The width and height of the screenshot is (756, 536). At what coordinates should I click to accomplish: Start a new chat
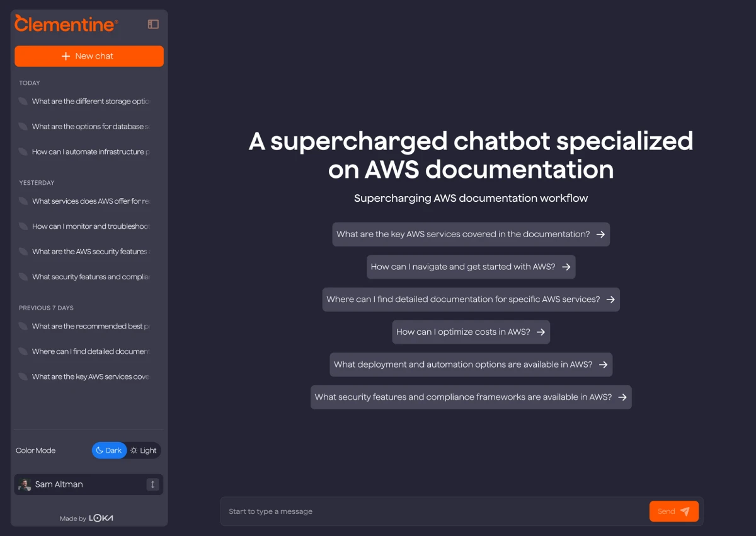tap(89, 56)
